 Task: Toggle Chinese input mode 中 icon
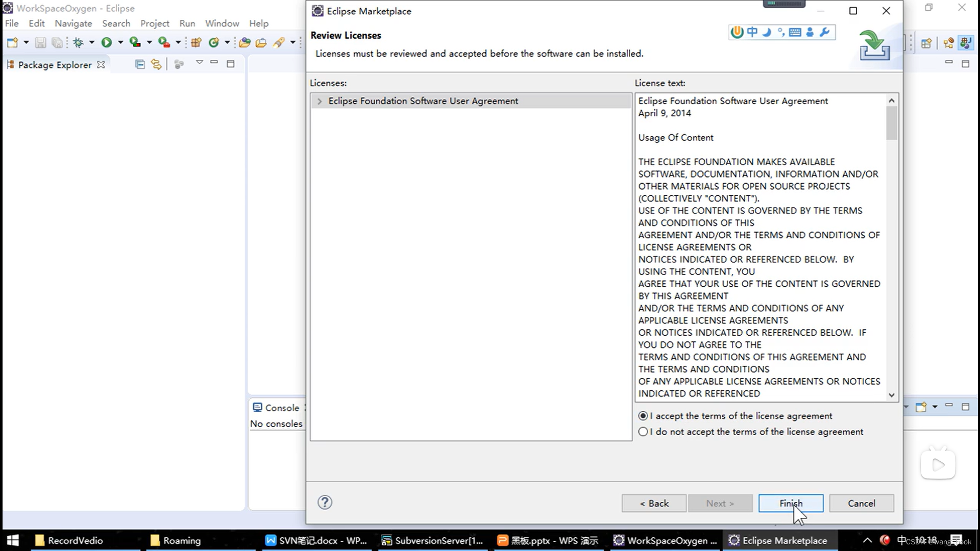[x=752, y=32]
